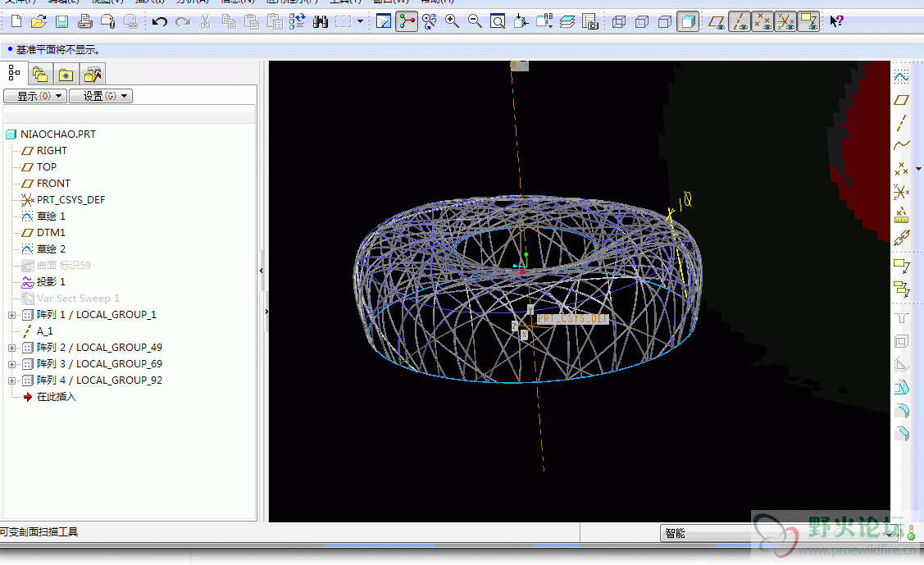Open the view manager icon
924x565 pixels.
click(589, 22)
